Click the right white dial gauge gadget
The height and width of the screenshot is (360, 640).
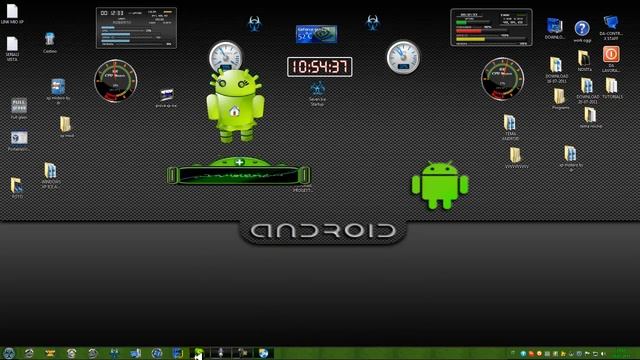[x=403, y=57]
